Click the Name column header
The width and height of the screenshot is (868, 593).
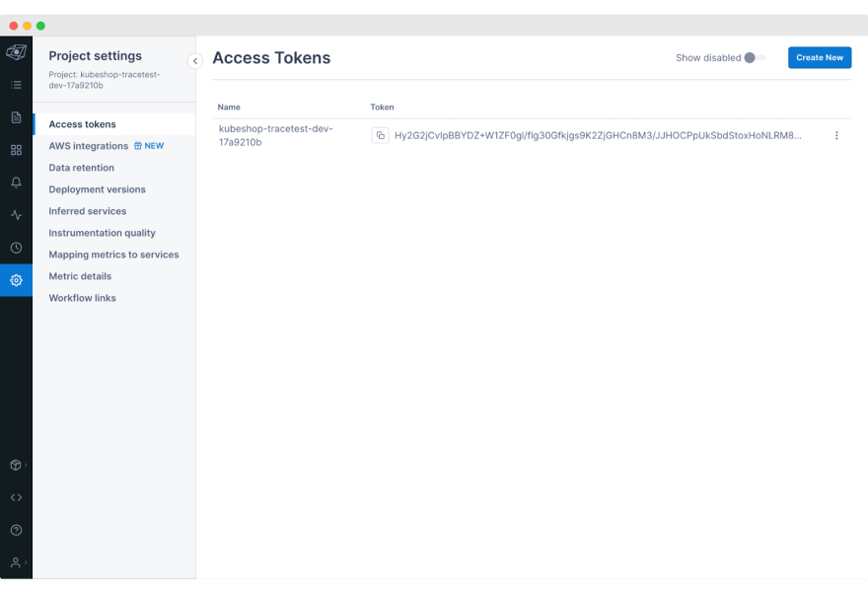click(229, 107)
